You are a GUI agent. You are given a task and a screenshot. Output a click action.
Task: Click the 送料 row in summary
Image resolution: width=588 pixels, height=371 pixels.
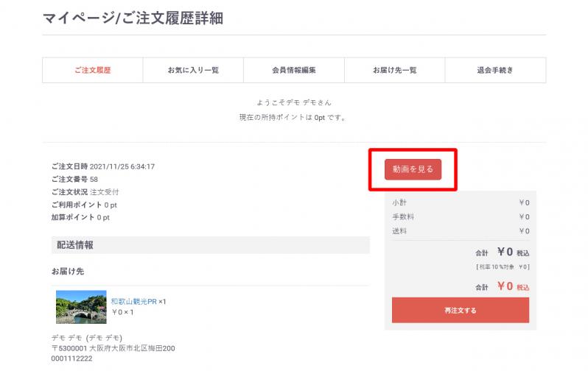coord(461,231)
